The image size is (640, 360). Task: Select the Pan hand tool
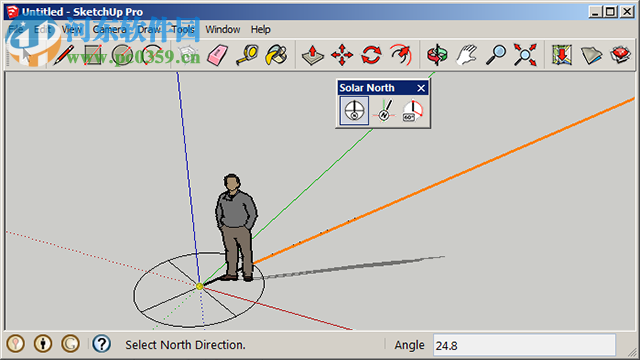tap(467, 55)
